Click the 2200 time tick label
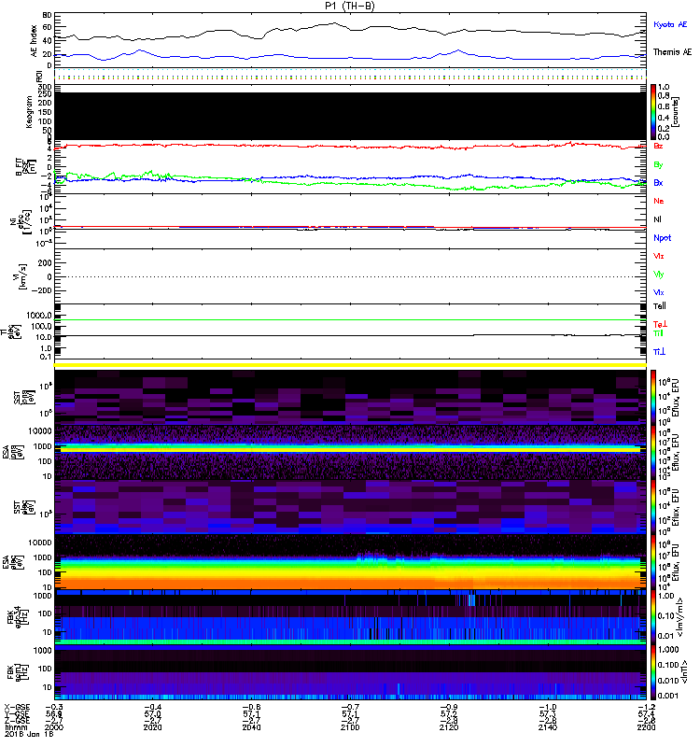This screenshot has height=747, width=700. pyautogui.click(x=646, y=727)
